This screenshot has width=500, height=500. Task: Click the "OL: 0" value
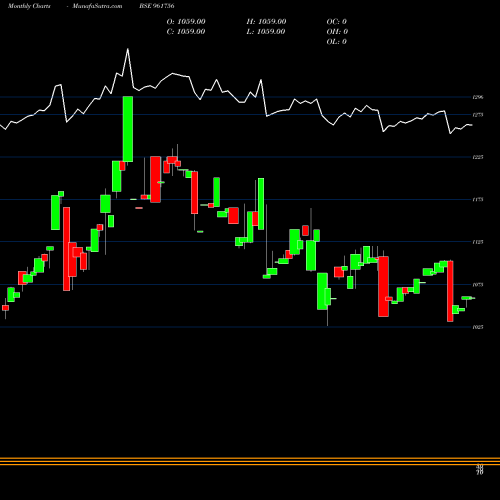(337, 42)
